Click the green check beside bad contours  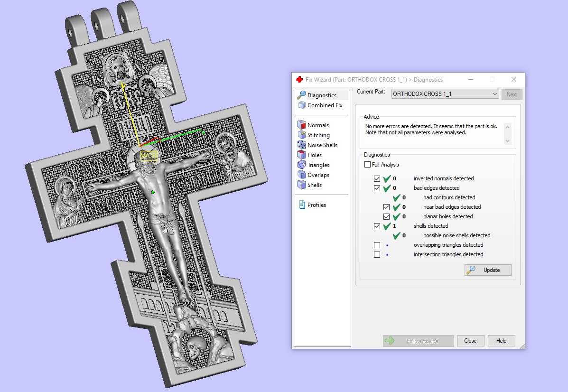(x=396, y=197)
